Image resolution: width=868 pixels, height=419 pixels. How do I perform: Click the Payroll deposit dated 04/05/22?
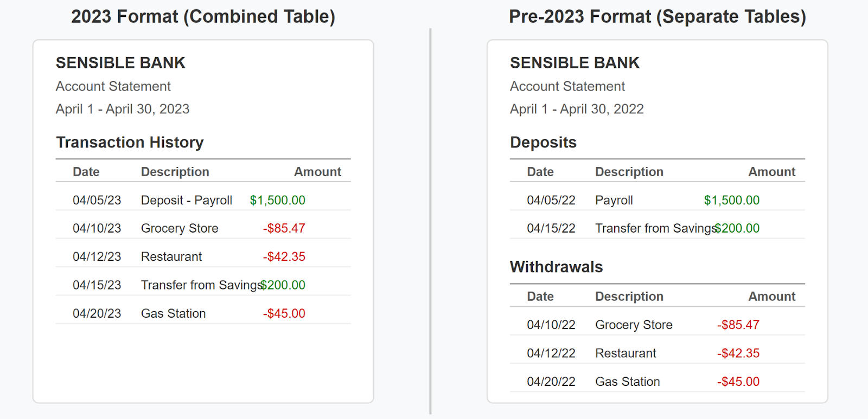coord(658,200)
